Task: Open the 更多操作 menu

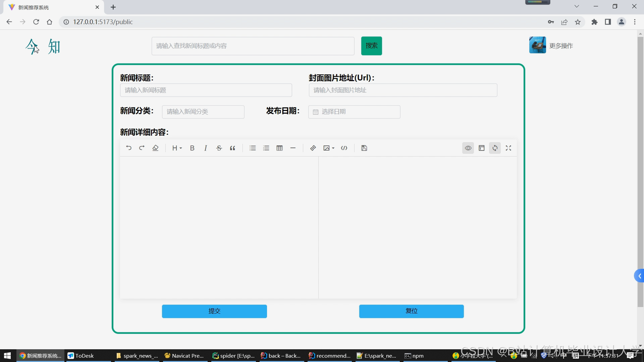Action: click(x=561, y=46)
